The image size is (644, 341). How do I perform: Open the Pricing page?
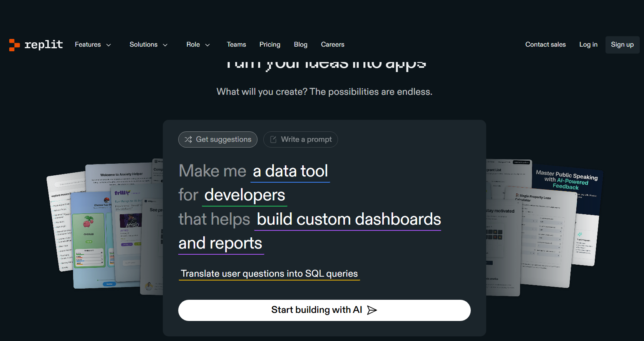coord(269,45)
